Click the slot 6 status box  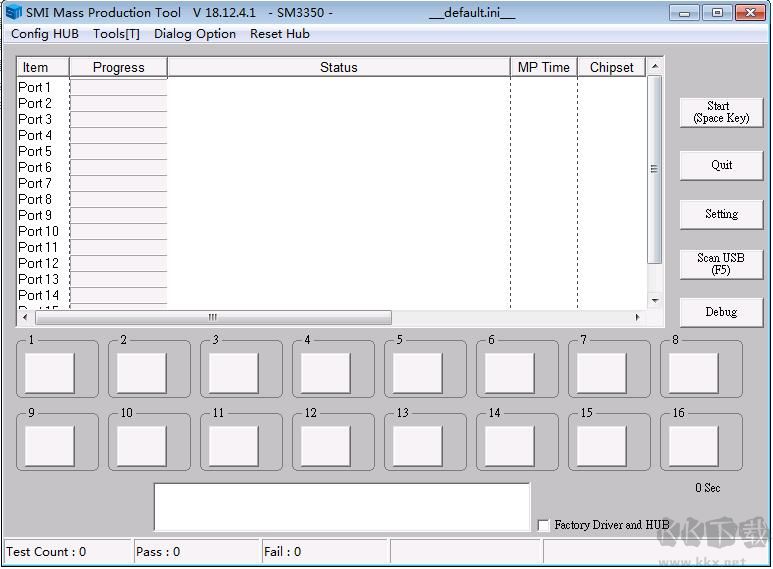[510, 373]
